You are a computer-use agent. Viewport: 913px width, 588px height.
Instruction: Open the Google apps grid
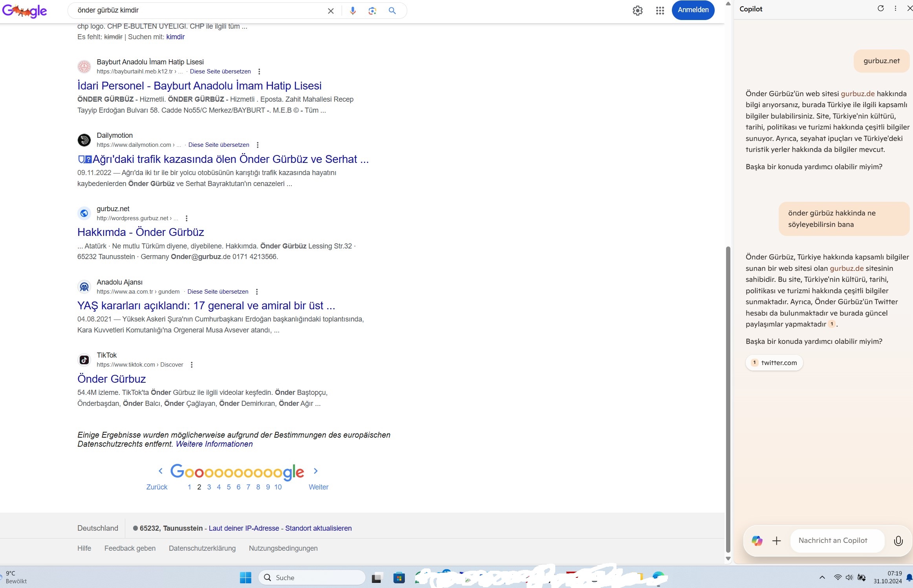coord(660,11)
